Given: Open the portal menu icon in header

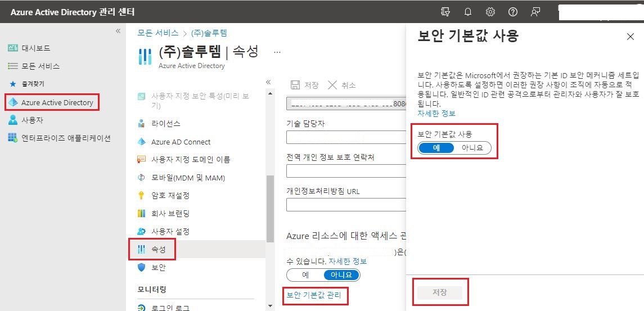Looking at the screenshot, I should [445, 12].
